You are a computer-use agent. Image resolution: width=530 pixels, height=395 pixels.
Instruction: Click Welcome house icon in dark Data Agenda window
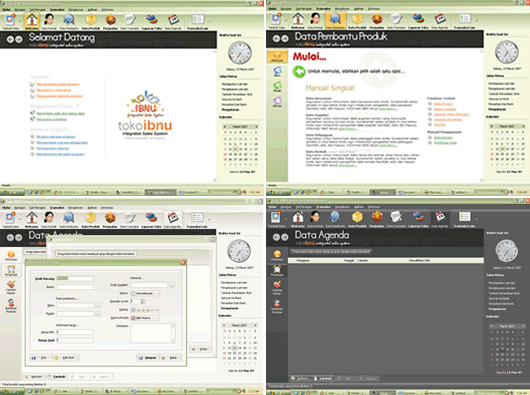pos(298,217)
